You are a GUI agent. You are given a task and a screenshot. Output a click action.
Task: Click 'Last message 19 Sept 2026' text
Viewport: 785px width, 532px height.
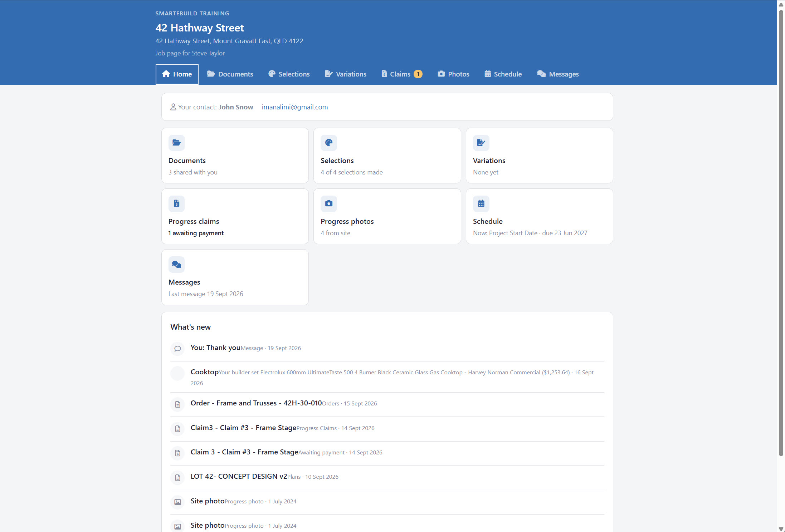pyautogui.click(x=206, y=294)
